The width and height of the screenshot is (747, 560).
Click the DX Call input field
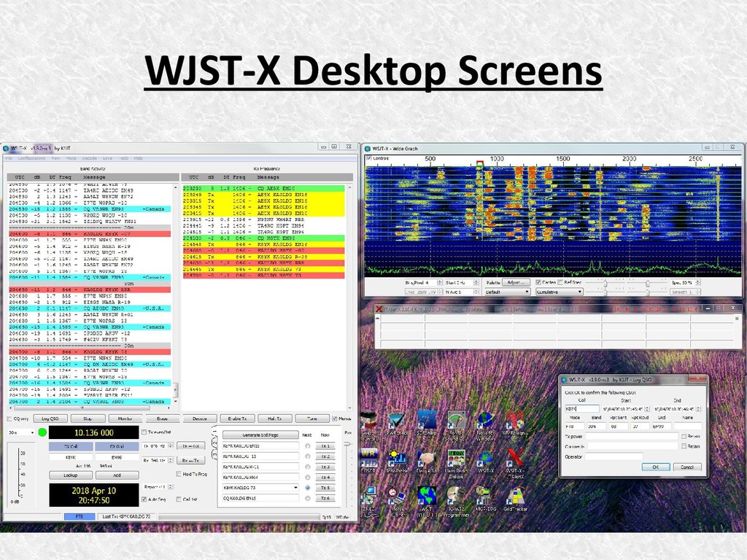pos(71,457)
